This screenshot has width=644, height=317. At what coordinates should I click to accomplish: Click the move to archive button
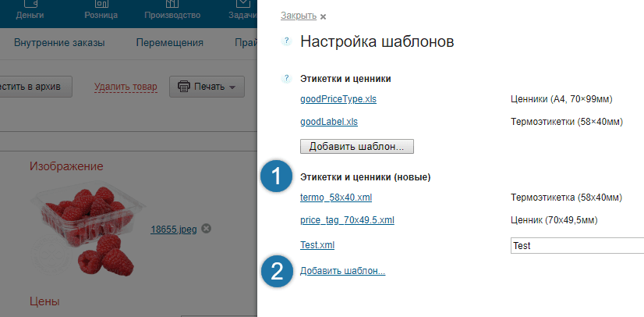[x=36, y=87]
